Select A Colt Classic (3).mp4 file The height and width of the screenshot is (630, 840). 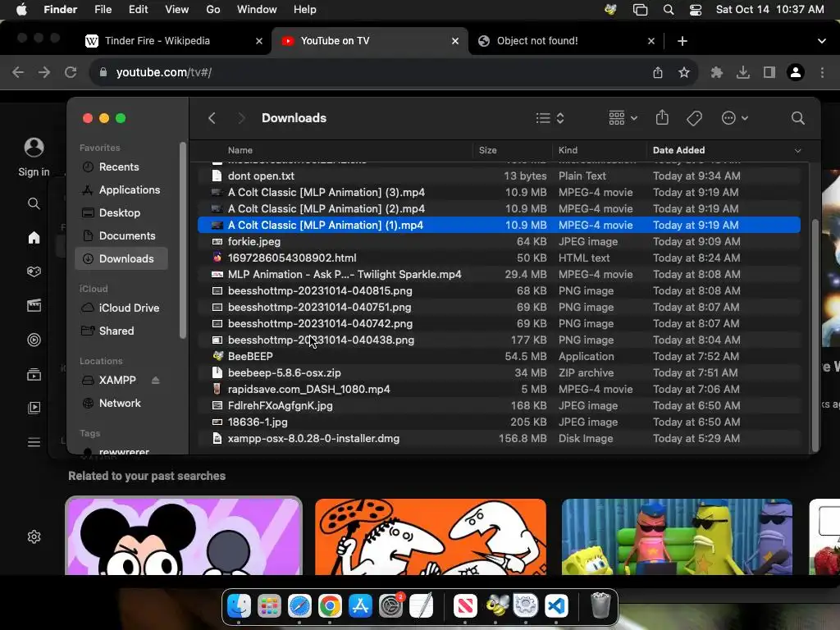point(499,192)
